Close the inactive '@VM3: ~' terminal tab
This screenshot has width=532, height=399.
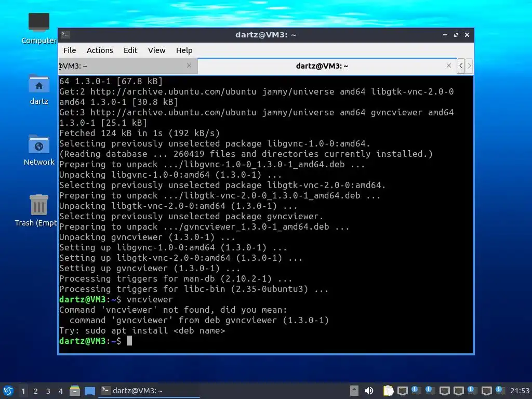click(x=189, y=65)
